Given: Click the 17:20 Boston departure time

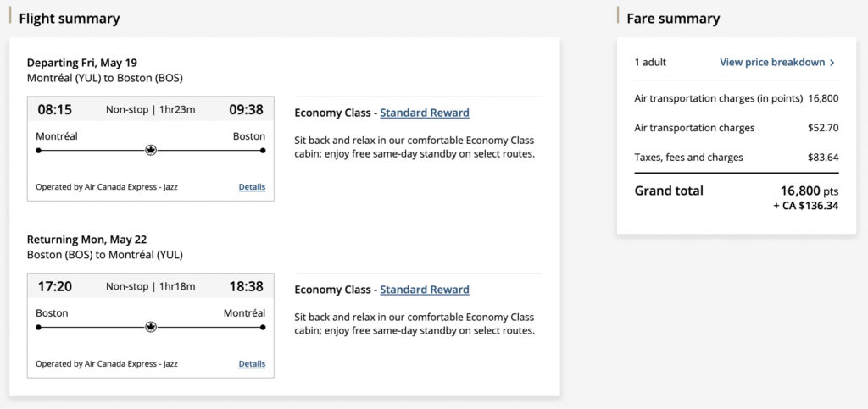Looking at the screenshot, I should (x=55, y=286).
